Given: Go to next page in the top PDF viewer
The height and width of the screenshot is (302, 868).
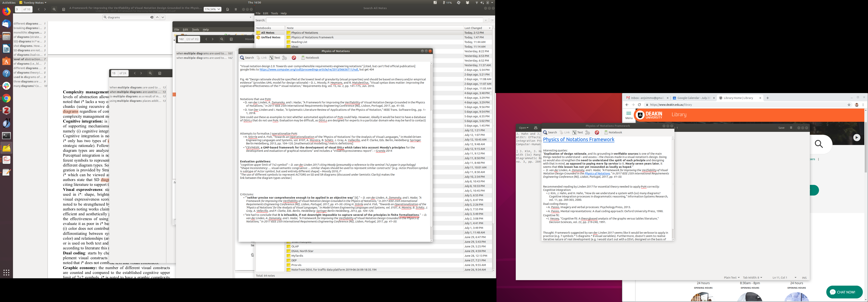Looking at the screenshot, I should coord(45,9).
